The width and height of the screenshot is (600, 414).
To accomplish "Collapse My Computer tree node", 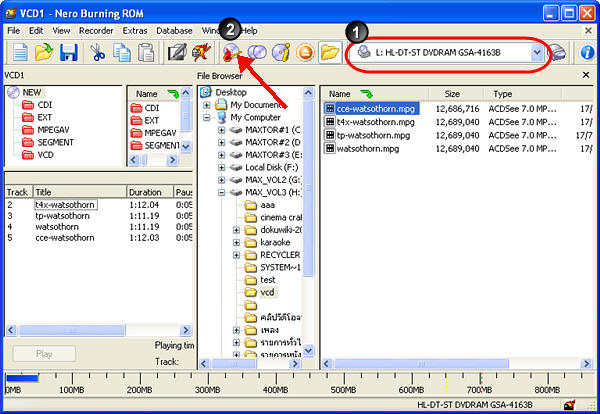I will [x=207, y=117].
